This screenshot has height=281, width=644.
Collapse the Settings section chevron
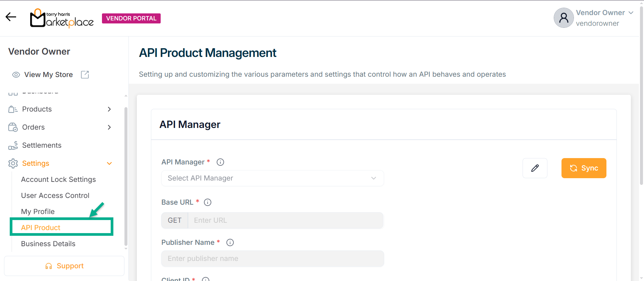pyautogui.click(x=109, y=163)
